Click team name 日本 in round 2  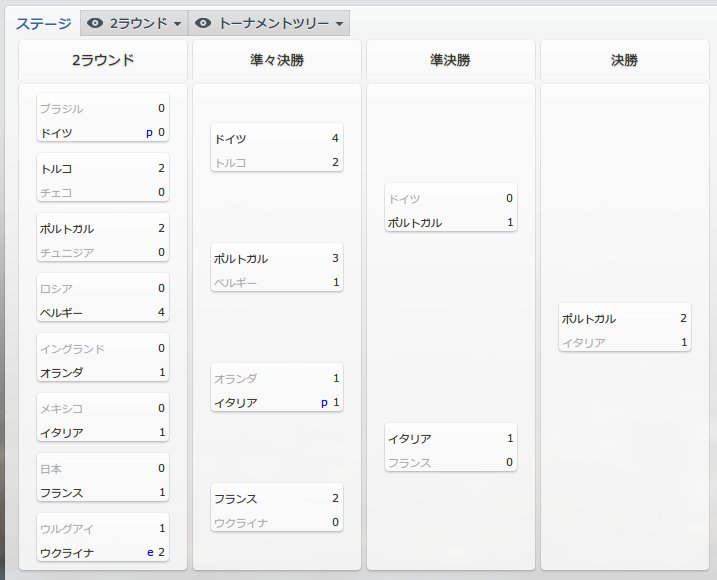[51, 469]
